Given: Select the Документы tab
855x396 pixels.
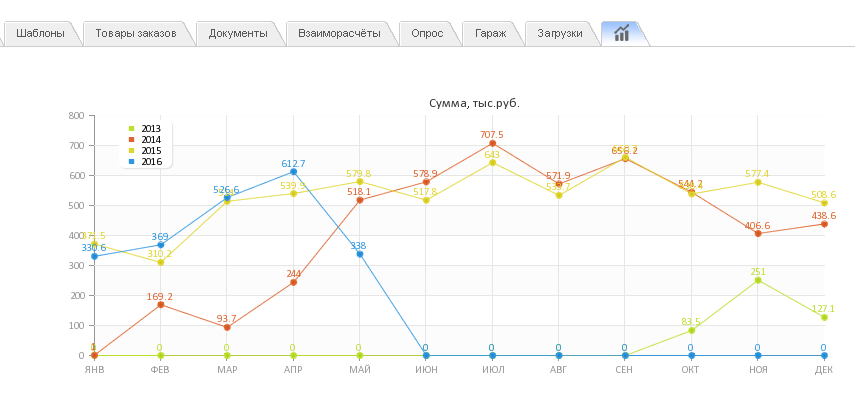Looking at the screenshot, I should 238,33.
